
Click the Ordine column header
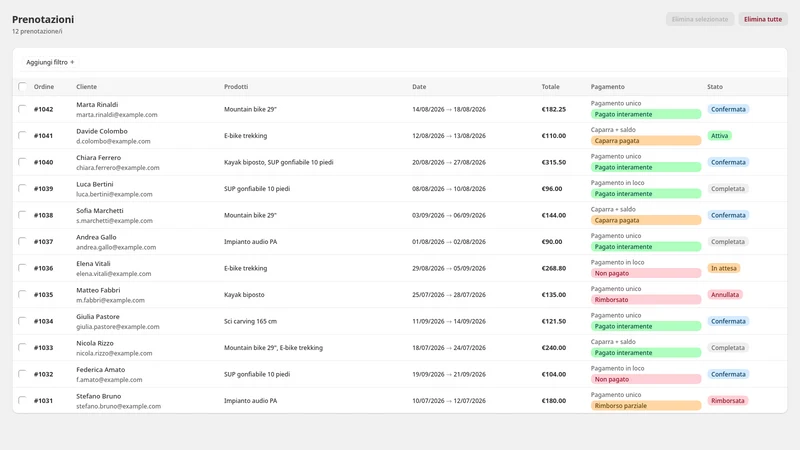pos(44,87)
